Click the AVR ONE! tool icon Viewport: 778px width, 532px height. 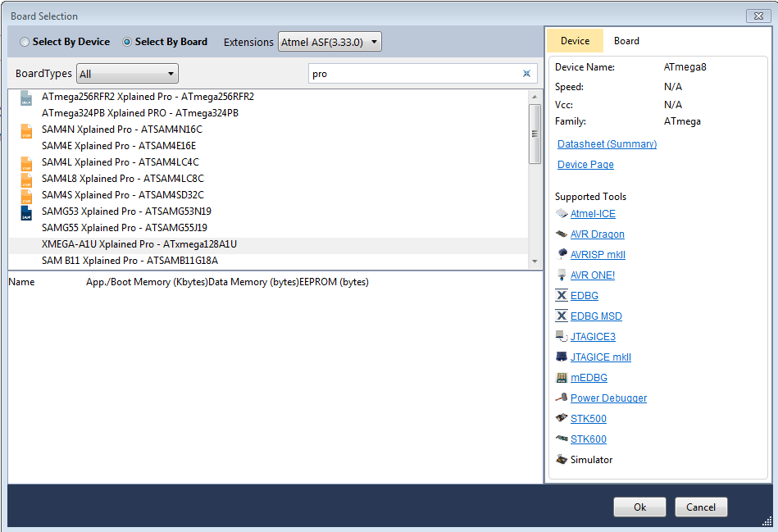click(x=562, y=275)
